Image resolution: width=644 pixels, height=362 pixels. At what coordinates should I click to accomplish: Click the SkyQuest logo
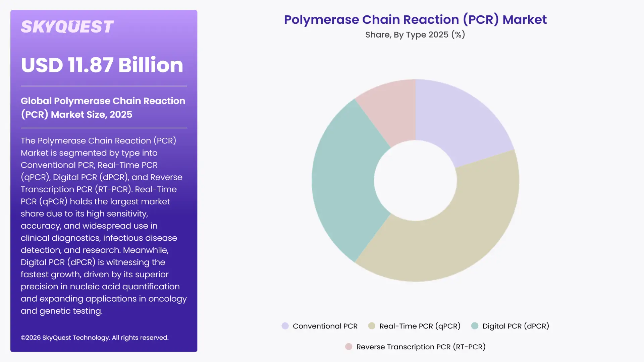coord(67,27)
